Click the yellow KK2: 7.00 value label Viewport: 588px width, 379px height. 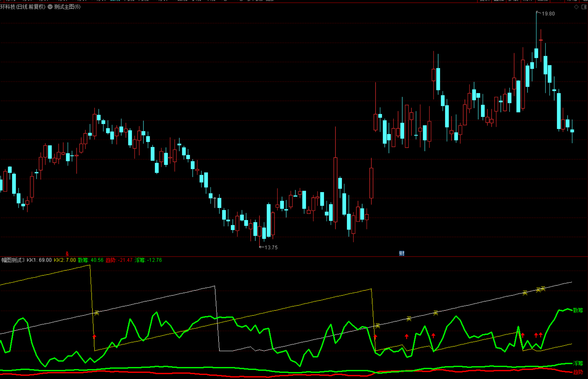pos(65,260)
